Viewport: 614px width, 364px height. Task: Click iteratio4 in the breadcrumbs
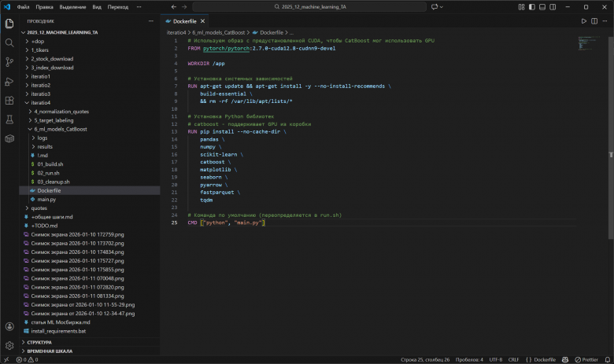pyautogui.click(x=176, y=32)
